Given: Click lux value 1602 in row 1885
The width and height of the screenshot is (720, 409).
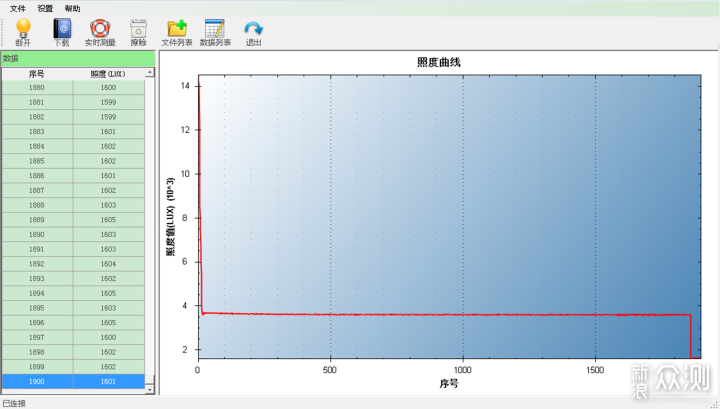Looking at the screenshot, I should pyautogui.click(x=108, y=161).
